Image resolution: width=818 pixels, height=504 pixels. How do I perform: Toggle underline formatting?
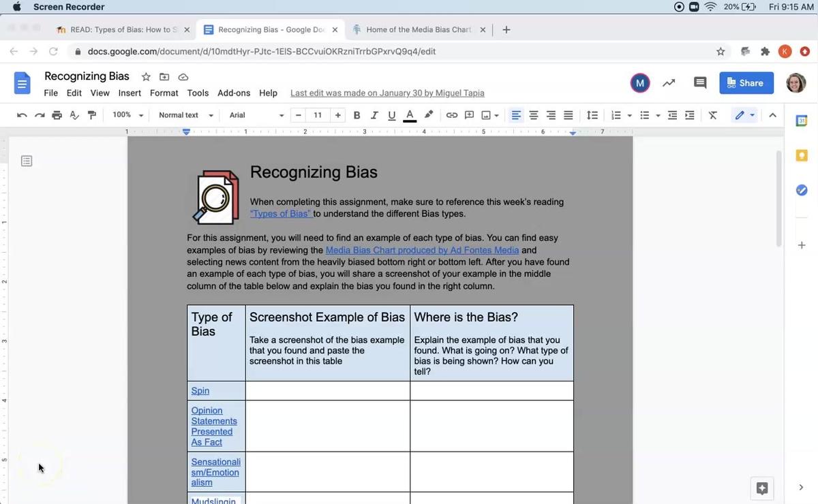[391, 115]
